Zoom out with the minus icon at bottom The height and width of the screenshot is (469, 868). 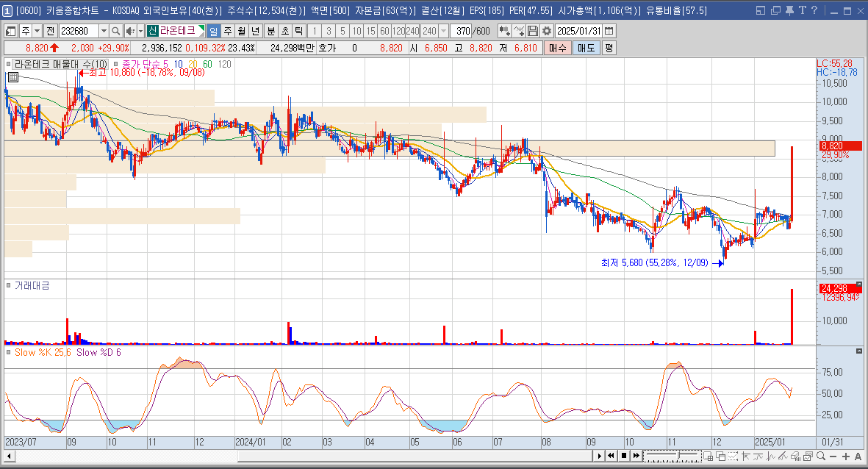pyautogui.click(x=833, y=457)
